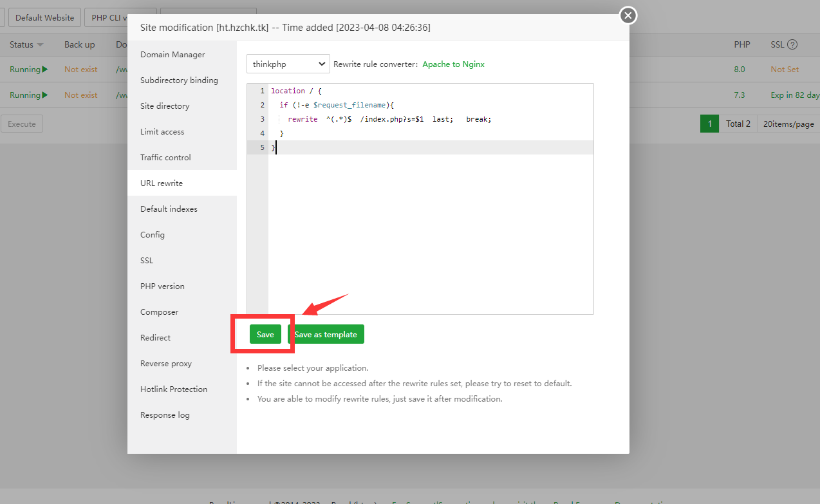Viewport: 820px width, 504px height.
Task: Click Save to apply rewrite rules
Action: (265, 334)
